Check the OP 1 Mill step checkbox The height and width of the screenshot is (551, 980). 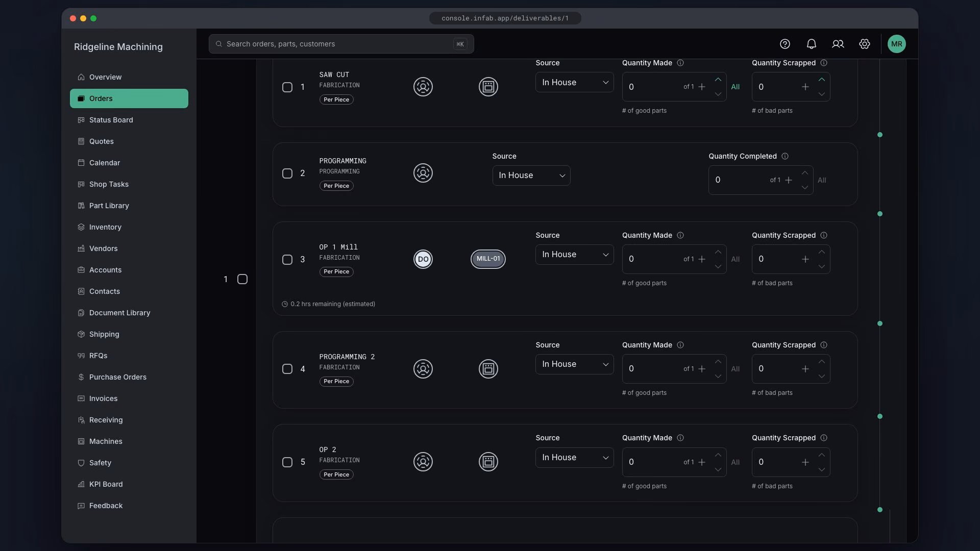tap(287, 260)
